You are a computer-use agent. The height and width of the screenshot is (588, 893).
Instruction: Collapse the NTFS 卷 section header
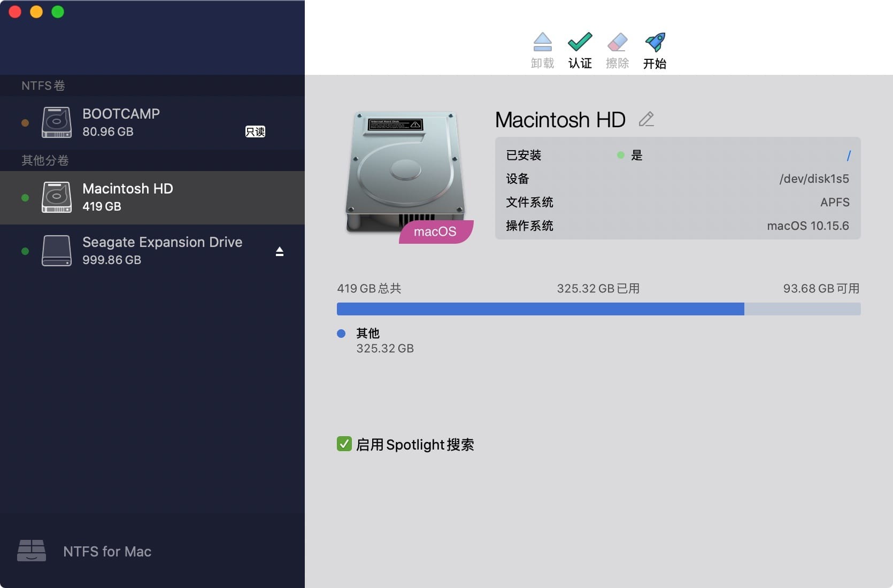[x=43, y=86]
